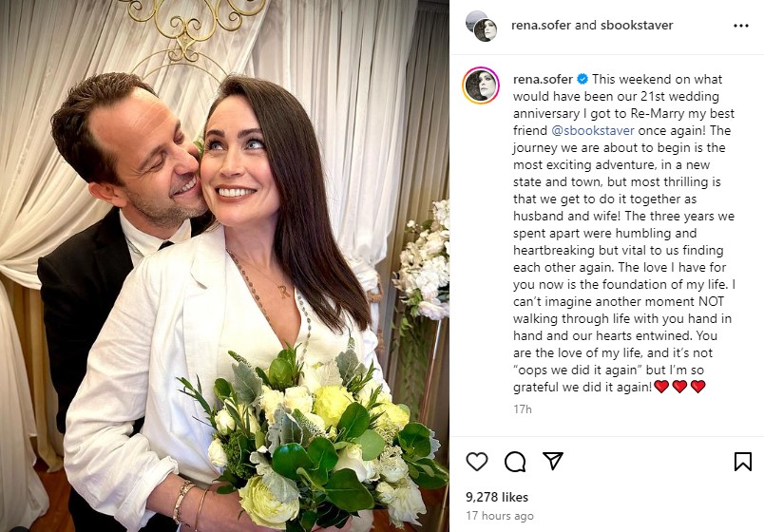This screenshot has height=532, width=764.
Task: Like the post with the heart icon
Action: point(476,462)
